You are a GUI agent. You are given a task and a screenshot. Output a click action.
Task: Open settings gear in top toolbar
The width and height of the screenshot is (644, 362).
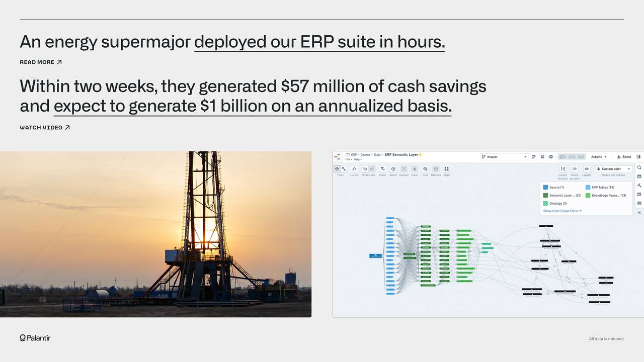coord(550,157)
